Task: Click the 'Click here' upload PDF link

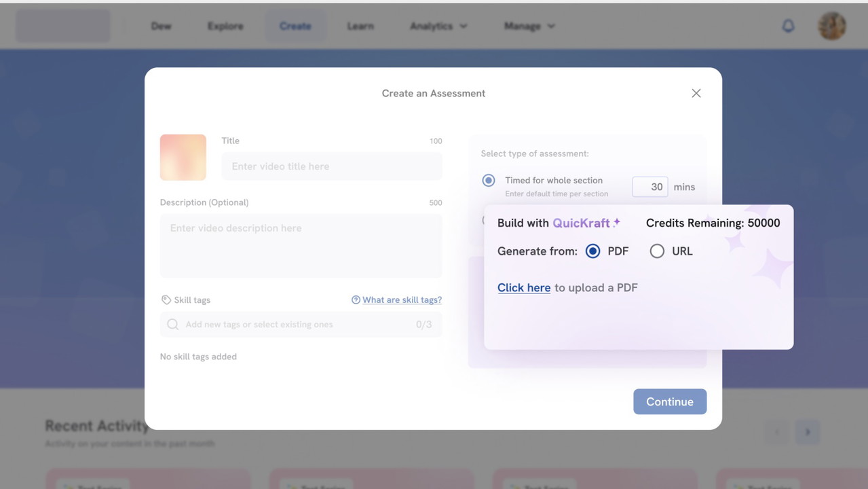Action: point(523,287)
